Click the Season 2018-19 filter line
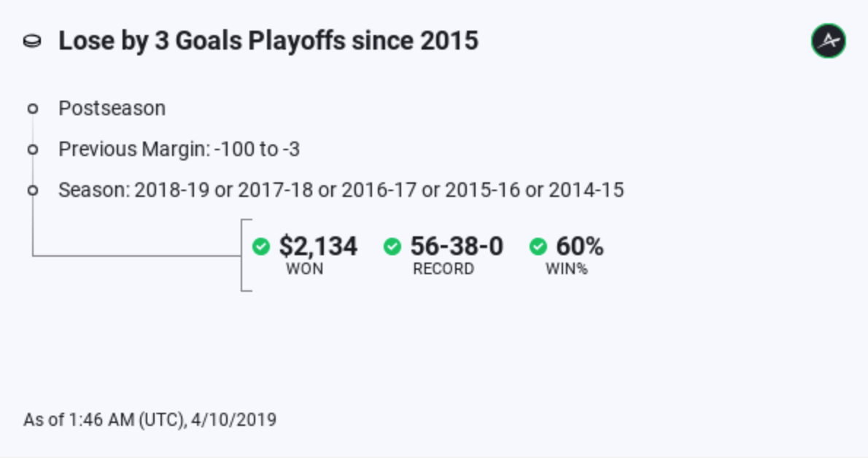 coord(341,190)
